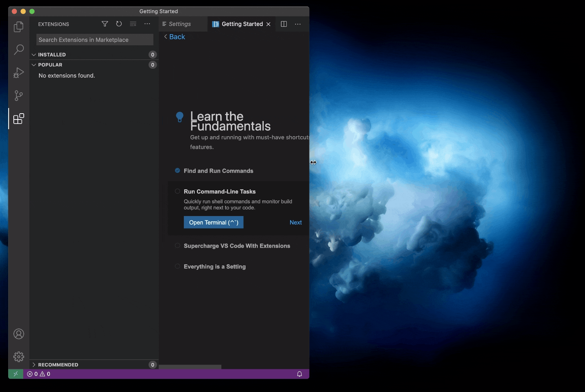Open Run and Debug view

click(x=19, y=73)
